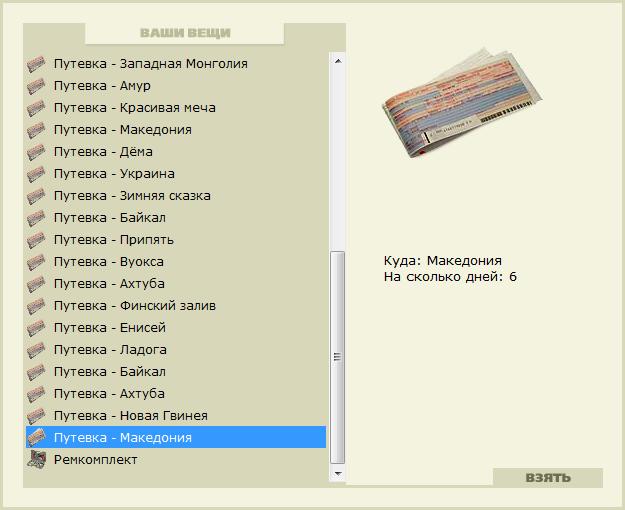Select the 'Путевка - Новая Гвинея' text

[131, 416]
